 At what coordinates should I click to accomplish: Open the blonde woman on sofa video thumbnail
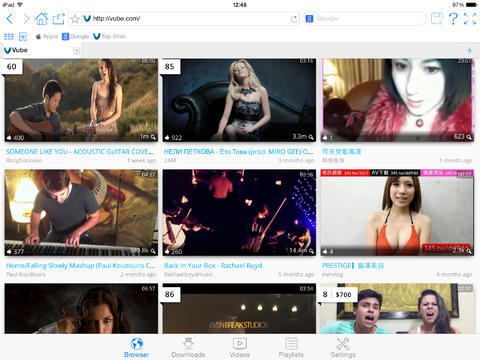tap(239, 100)
